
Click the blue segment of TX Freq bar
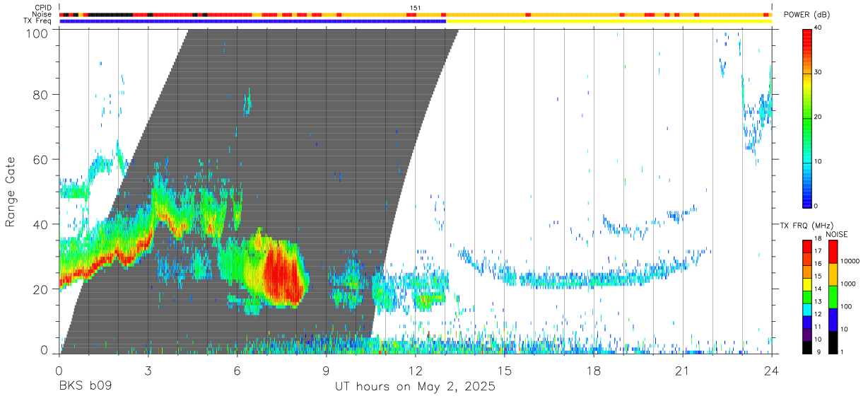[252, 21]
